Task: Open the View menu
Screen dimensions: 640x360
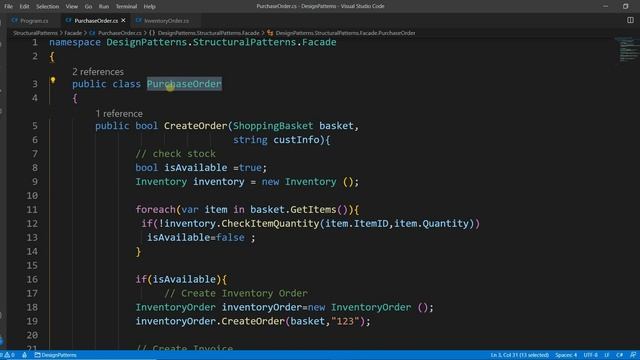Action: click(x=71, y=7)
